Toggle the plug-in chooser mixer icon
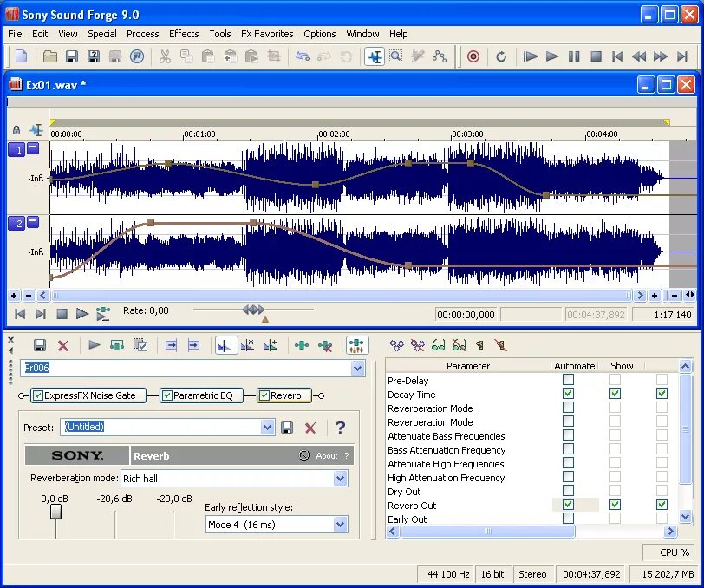The width and height of the screenshot is (704, 588). 357,345
